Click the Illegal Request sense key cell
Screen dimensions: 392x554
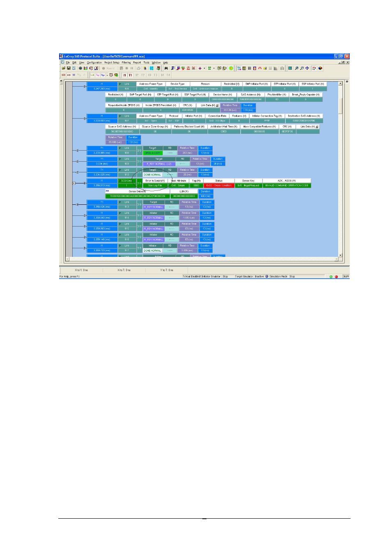(x=248, y=185)
